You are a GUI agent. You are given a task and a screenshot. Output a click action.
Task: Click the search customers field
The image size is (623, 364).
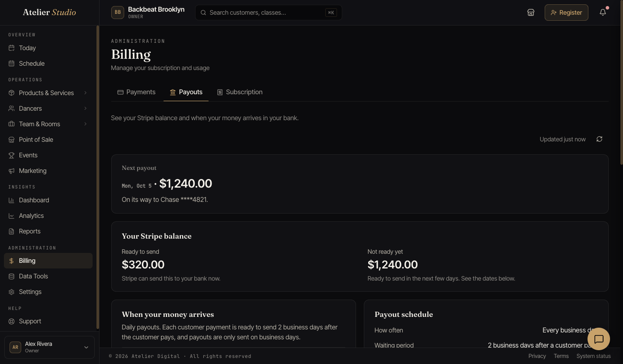coord(269,13)
